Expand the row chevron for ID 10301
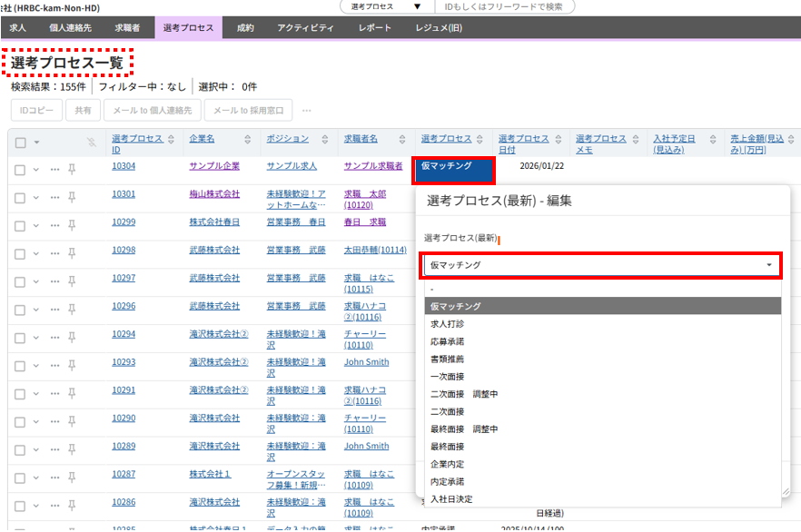This screenshot has height=532, width=801. 36,198
